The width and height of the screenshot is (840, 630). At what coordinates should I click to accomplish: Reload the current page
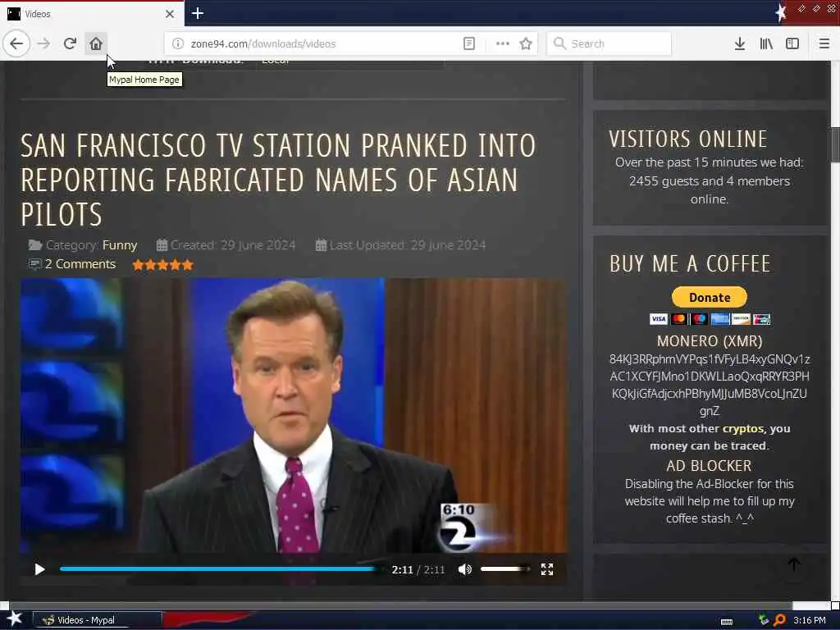[70, 43]
